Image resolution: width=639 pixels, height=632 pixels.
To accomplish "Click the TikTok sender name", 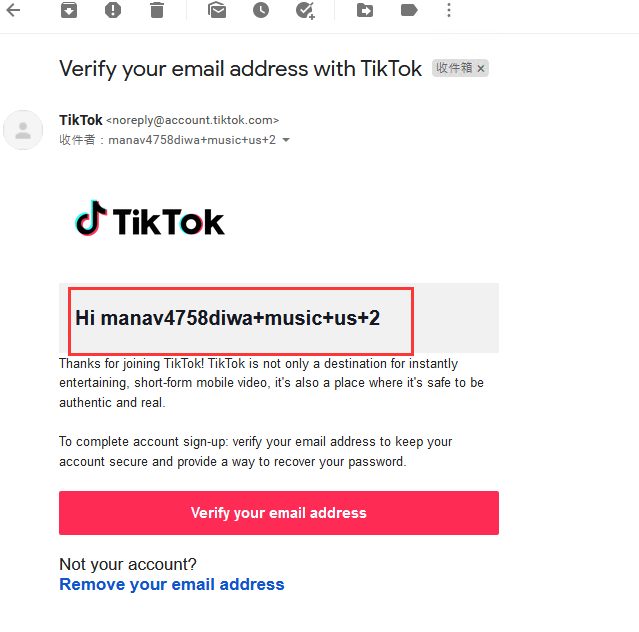I will 81,120.
